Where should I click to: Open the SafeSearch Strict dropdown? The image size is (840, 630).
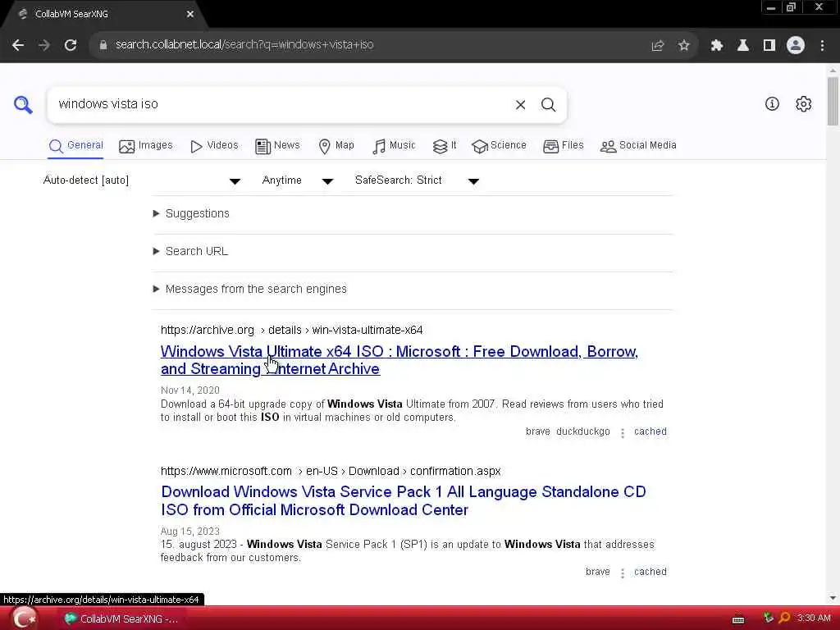tap(417, 180)
